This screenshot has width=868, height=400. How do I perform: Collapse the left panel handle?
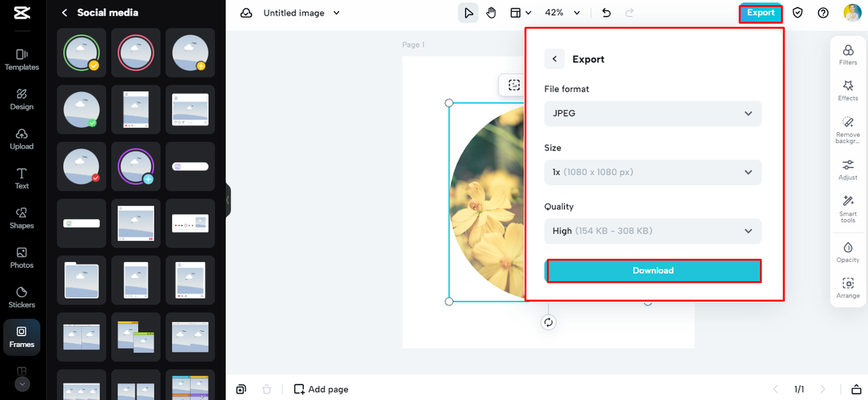(229, 200)
